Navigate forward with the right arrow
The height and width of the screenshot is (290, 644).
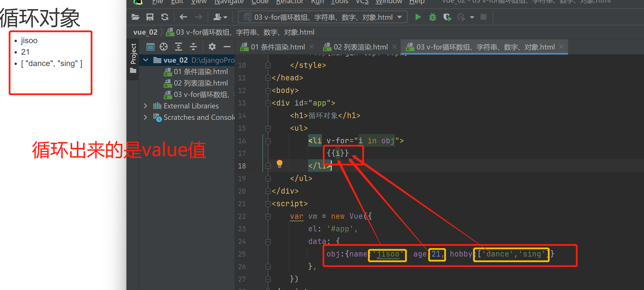pyautogui.click(x=198, y=17)
